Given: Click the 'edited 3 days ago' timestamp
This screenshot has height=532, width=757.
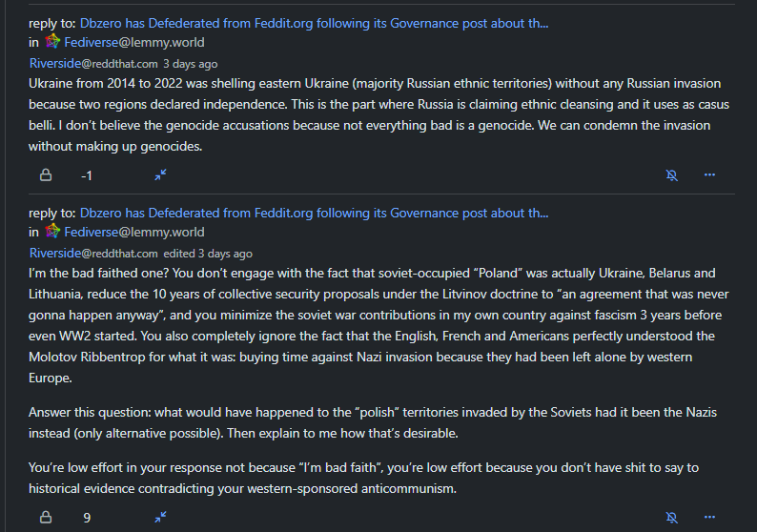Looking at the screenshot, I should click(x=208, y=254).
